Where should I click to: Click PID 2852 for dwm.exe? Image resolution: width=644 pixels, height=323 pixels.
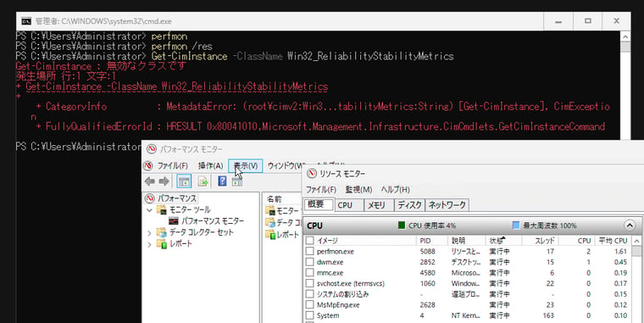tap(428, 262)
